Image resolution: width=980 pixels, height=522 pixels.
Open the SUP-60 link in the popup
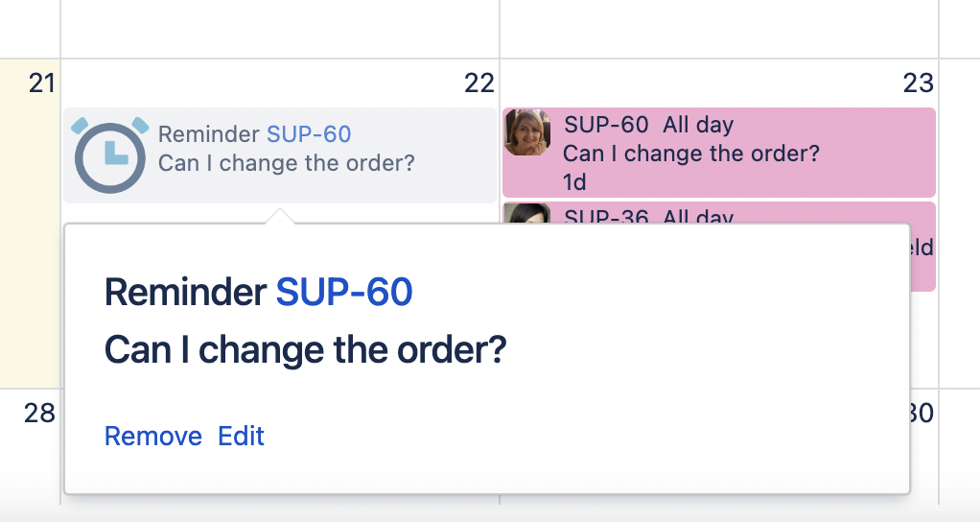click(344, 292)
